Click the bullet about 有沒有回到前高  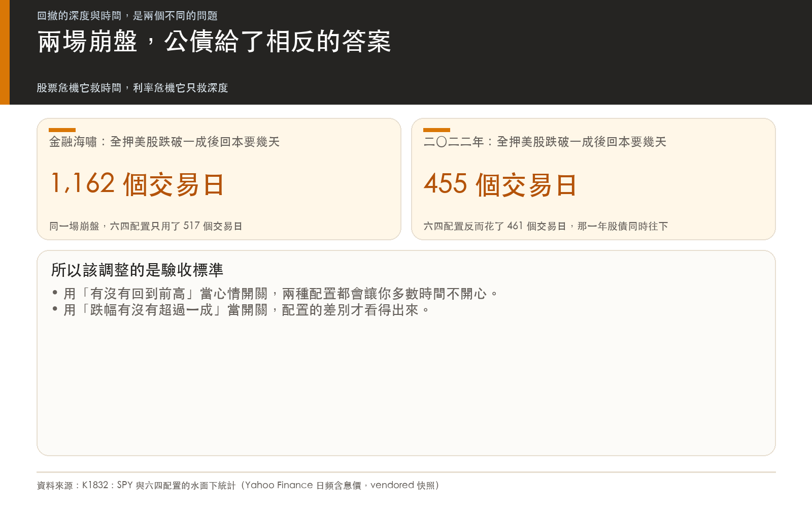(276, 294)
